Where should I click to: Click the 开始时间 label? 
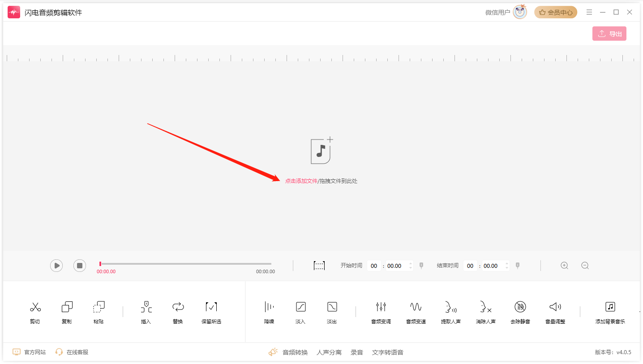coord(352,266)
